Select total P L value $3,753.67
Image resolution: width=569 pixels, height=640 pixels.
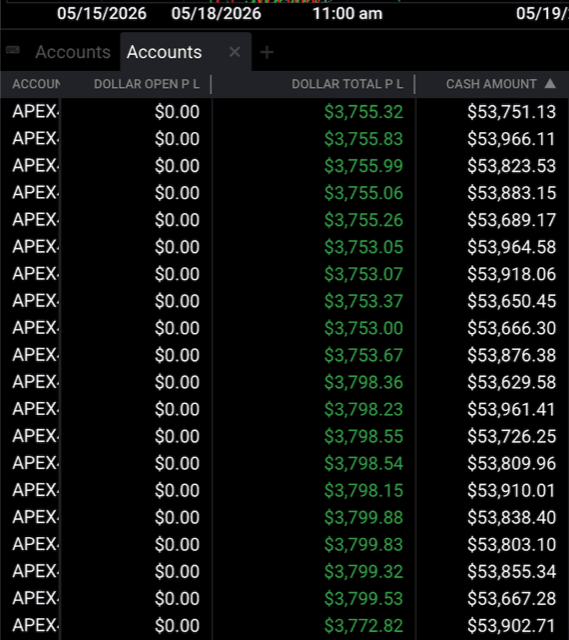pyautogui.click(x=363, y=355)
